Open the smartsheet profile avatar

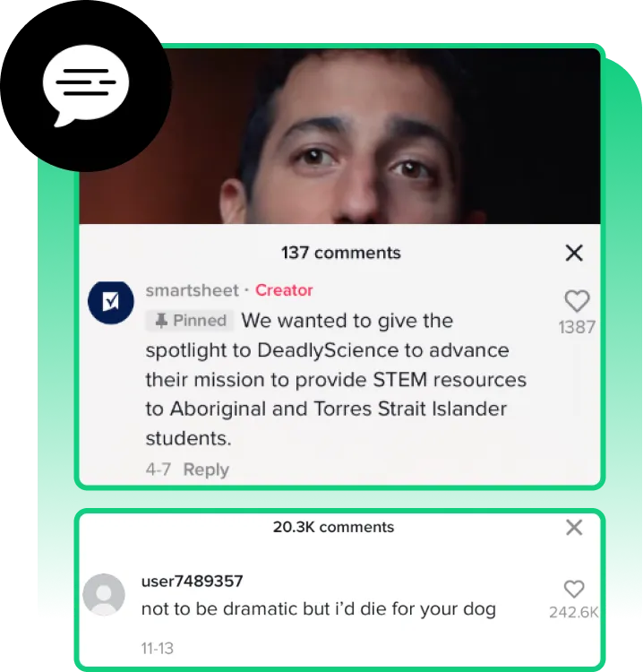[x=111, y=303]
